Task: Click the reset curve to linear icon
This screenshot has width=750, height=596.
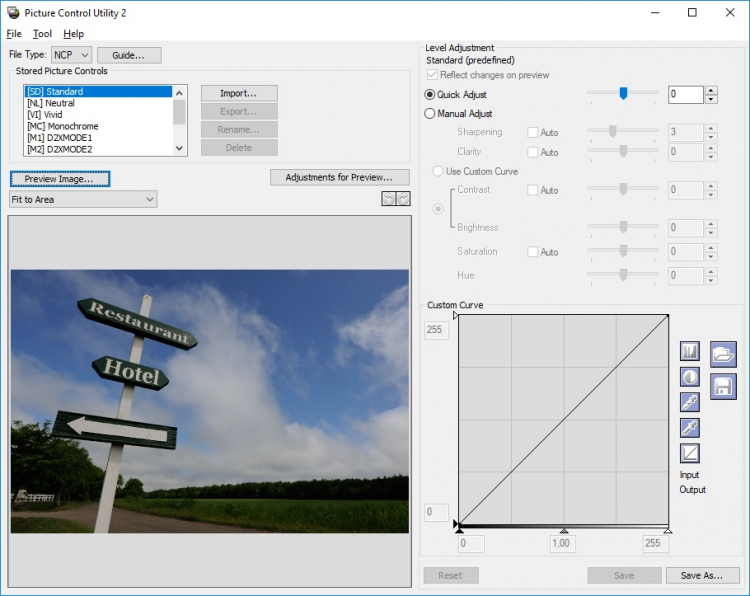Action: coord(689,453)
